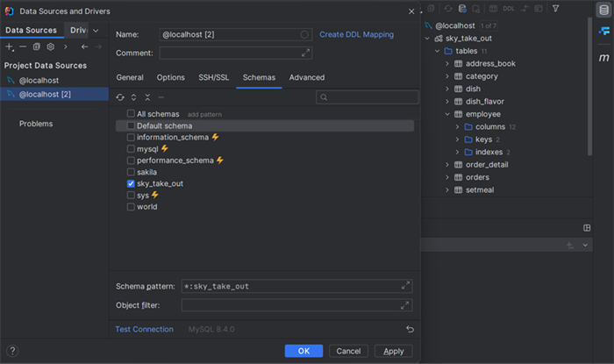Expand the address_book table node
The image size is (614, 364).
tap(447, 63)
